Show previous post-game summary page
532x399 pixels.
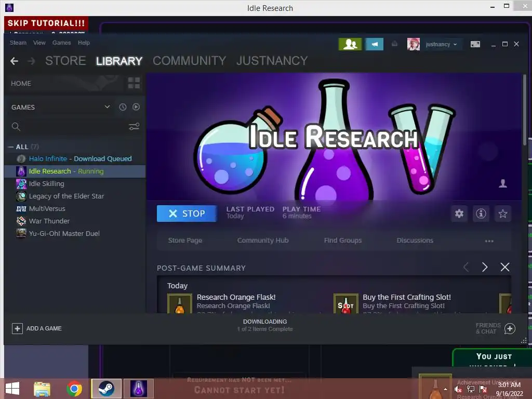coord(466,267)
